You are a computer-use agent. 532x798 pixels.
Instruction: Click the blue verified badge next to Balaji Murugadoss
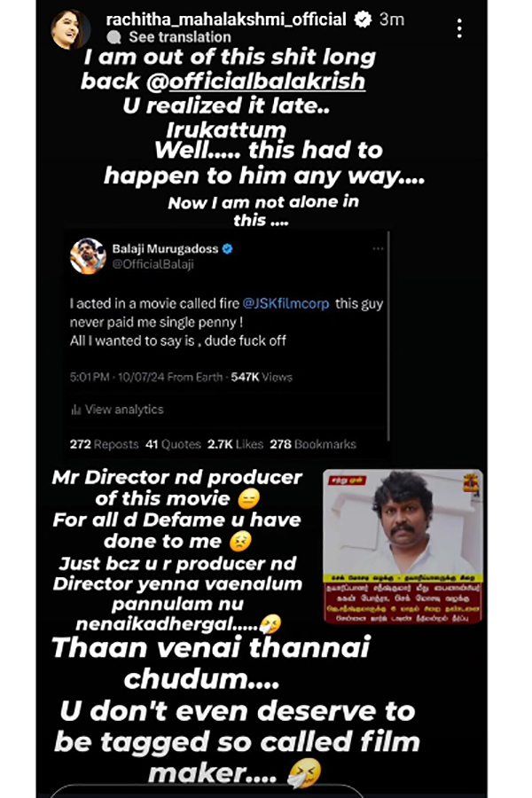tap(228, 249)
